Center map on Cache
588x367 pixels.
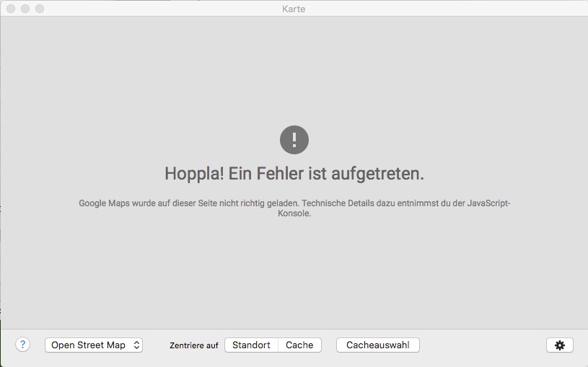point(299,345)
